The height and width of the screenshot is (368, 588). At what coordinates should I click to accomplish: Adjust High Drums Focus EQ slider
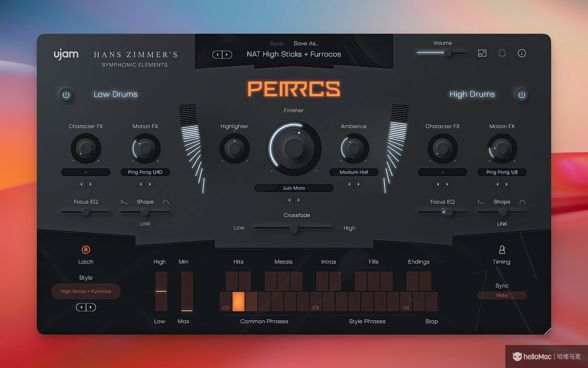click(x=442, y=212)
